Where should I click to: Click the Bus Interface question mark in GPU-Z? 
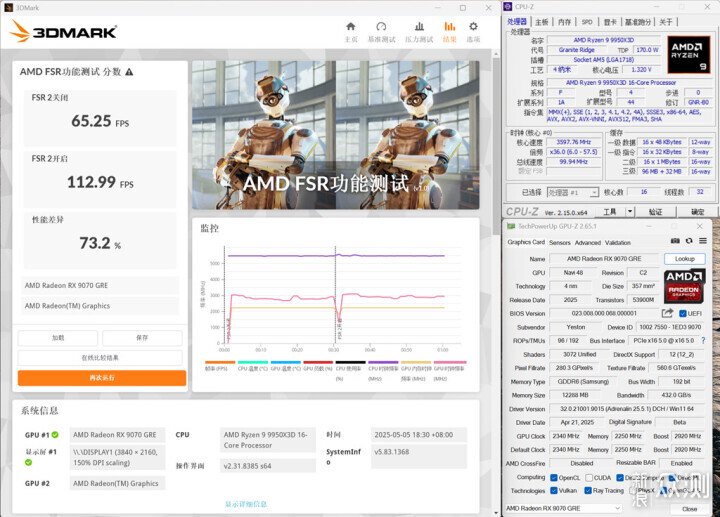pyautogui.click(x=703, y=340)
